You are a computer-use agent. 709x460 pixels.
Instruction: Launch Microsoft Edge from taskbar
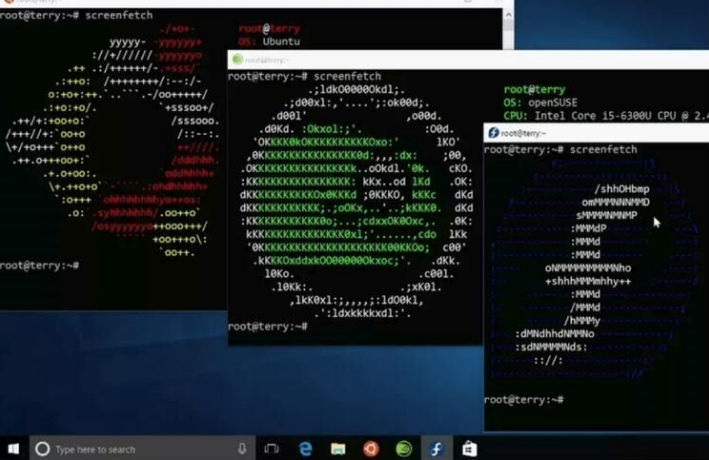point(305,449)
